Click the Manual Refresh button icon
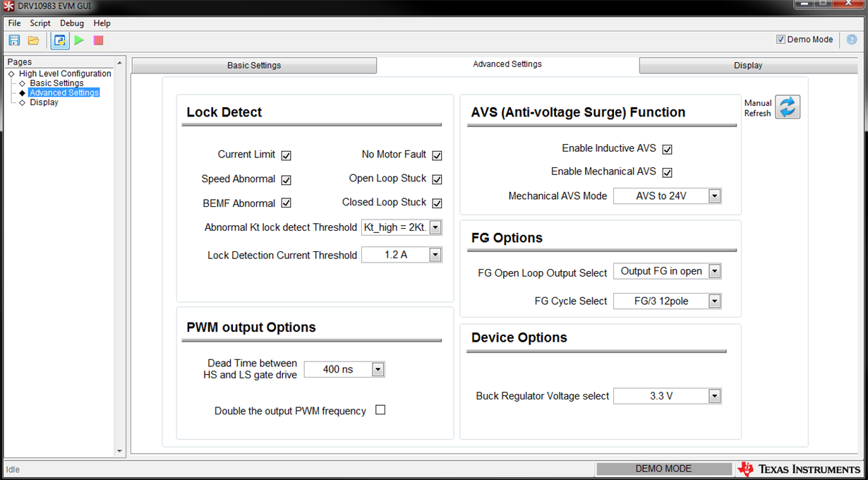The height and width of the screenshot is (480, 868). pos(788,107)
